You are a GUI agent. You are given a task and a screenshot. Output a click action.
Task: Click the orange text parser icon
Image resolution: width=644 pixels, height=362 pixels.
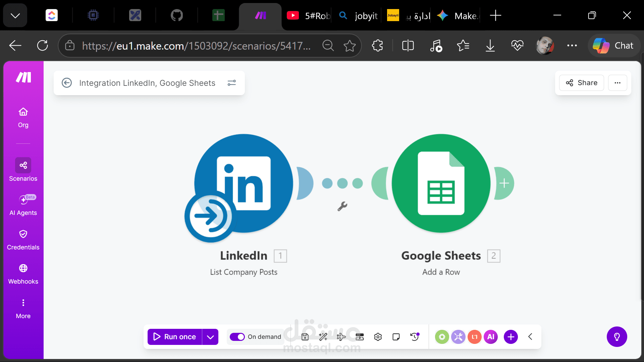475,337
